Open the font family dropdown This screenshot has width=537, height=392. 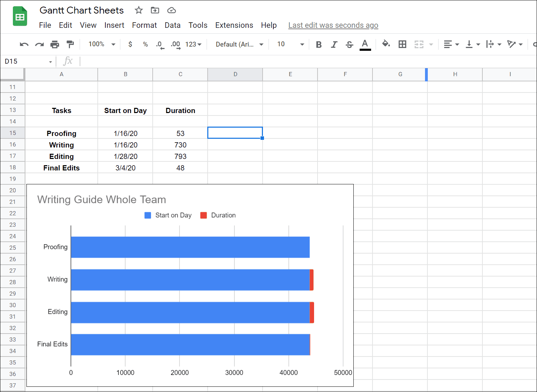point(239,44)
